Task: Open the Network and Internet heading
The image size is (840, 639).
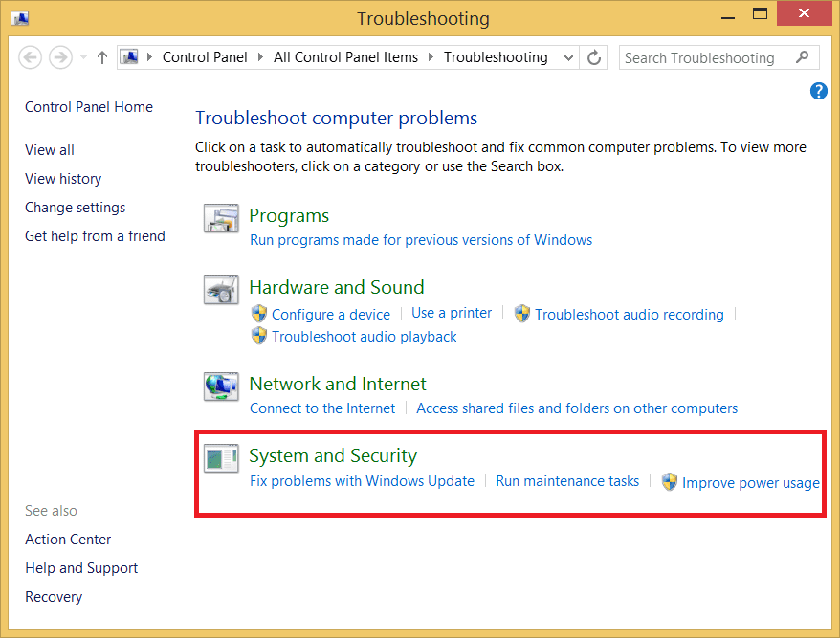Action: click(338, 384)
